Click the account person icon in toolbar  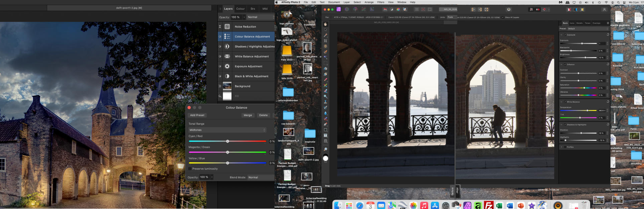point(604,9)
